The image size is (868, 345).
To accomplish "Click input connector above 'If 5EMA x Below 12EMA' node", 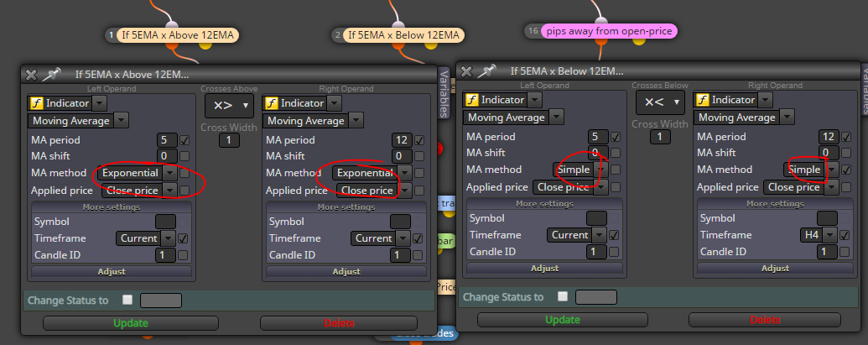I will [398, 24].
